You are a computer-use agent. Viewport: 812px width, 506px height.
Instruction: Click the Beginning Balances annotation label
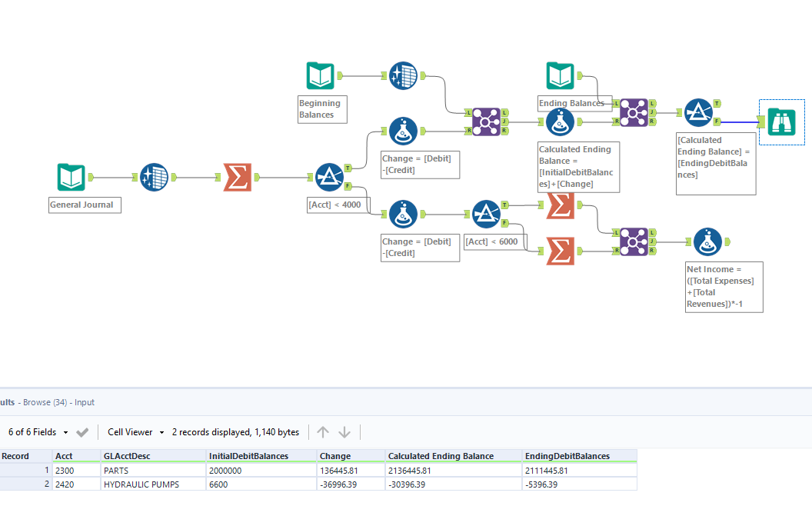click(x=322, y=108)
